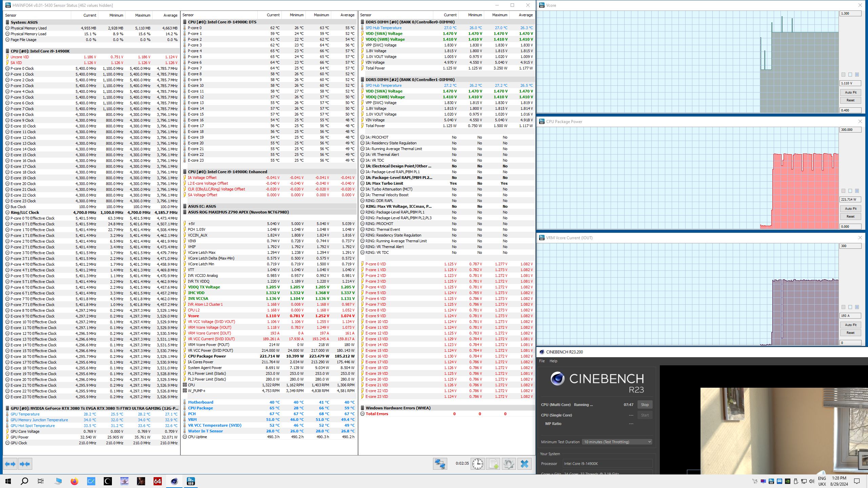The image size is (868, 488).
Task: Open the notification center icon
Action: (857, 481)
